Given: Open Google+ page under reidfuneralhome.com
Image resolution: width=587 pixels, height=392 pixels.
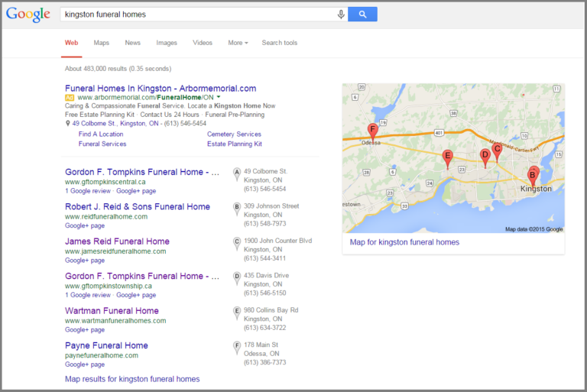Looking at the screenshot, I should click(x=85, y=225).
